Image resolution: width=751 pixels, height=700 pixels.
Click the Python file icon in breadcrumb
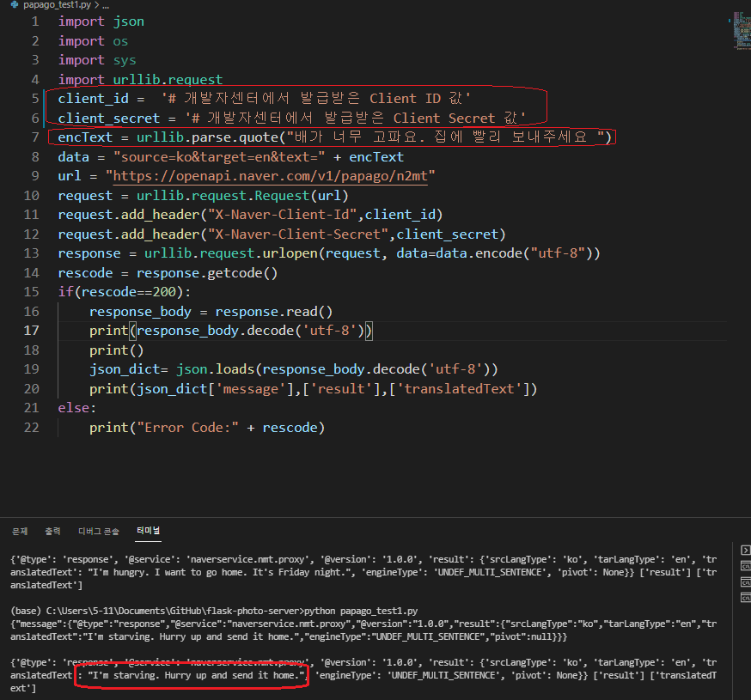pos(15,5)
